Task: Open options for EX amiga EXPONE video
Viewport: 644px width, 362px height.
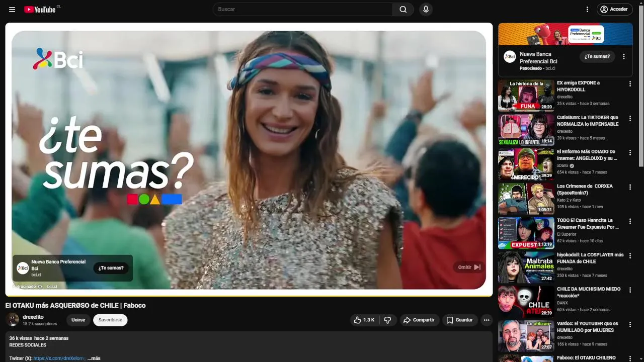Action: (630, 83)
